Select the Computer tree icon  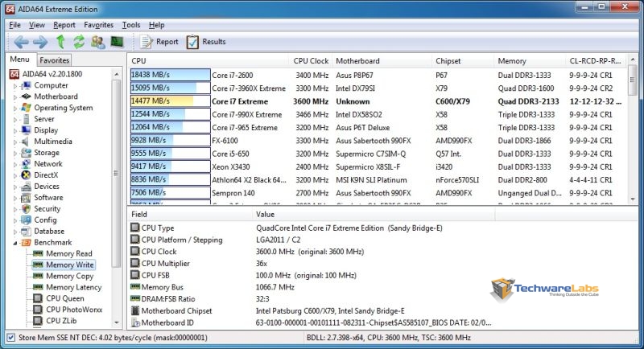[x=27, y=85]
